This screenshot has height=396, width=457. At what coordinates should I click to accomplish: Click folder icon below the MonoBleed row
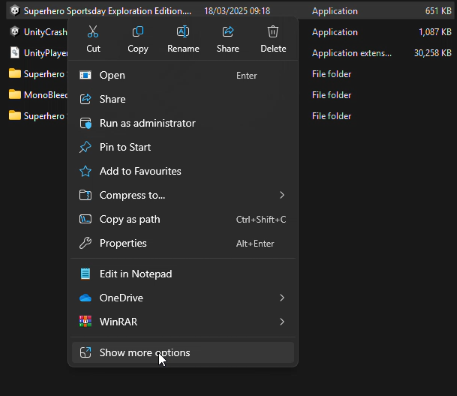[15, 116]
